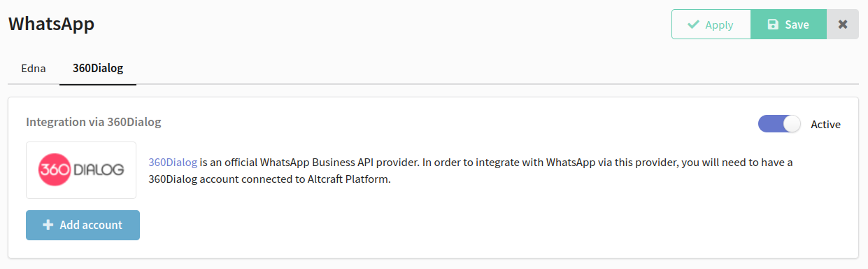Switch to the Edna tab
The image size is (868, 269).
click(34, 69)
